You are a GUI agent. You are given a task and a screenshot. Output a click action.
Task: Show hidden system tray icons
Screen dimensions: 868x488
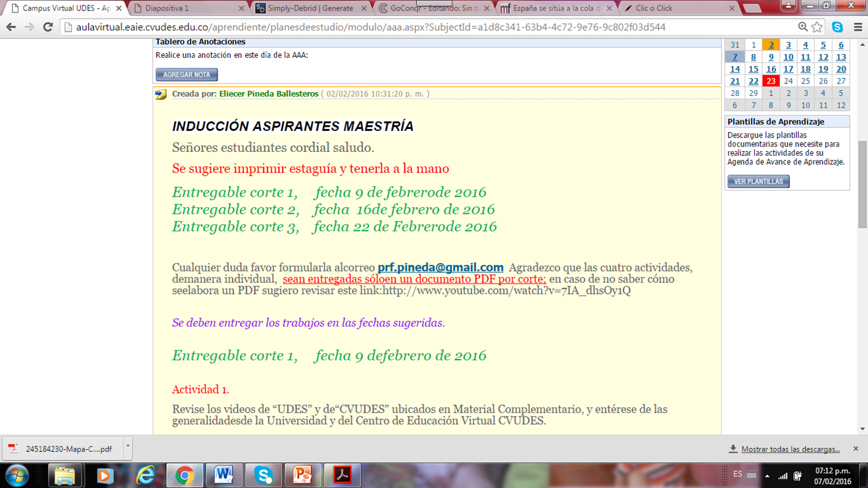[767, 476]
